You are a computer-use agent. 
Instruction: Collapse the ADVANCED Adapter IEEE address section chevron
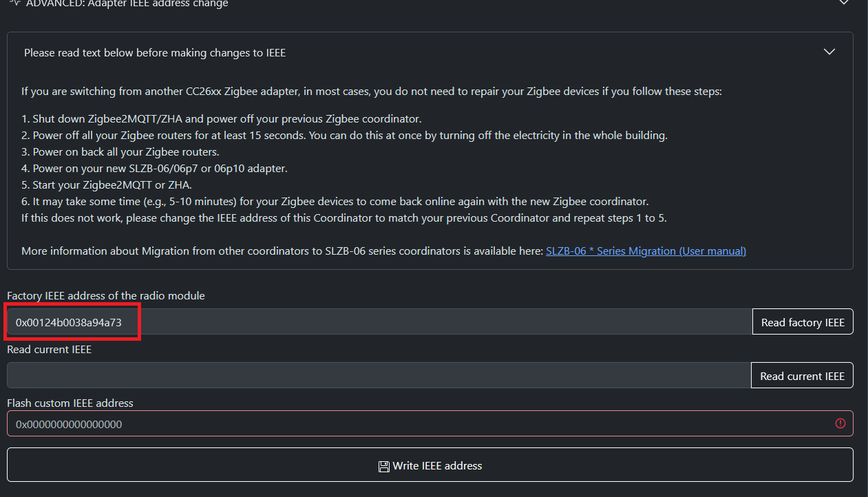(844, 3)
